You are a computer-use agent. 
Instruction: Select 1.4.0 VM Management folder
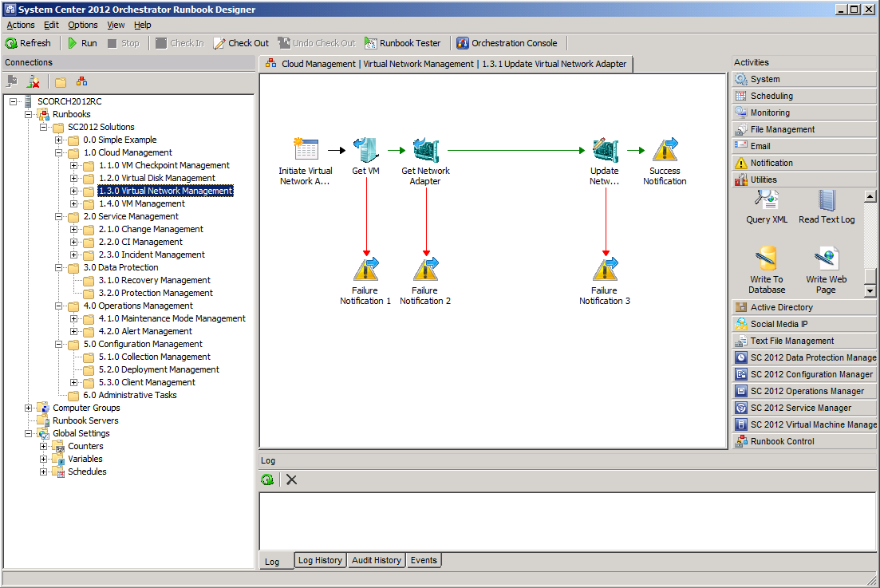click(142, 203)
